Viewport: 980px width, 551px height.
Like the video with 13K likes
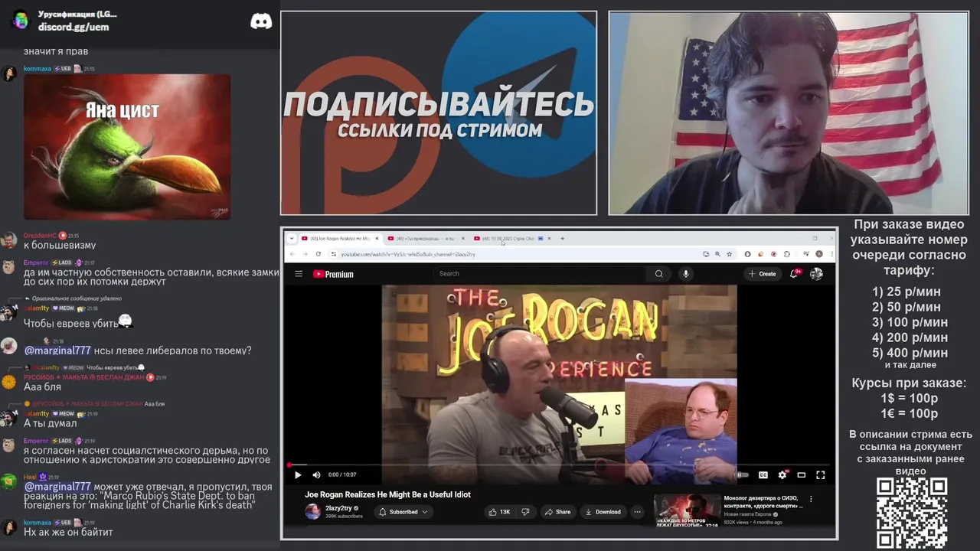(500, 512)
